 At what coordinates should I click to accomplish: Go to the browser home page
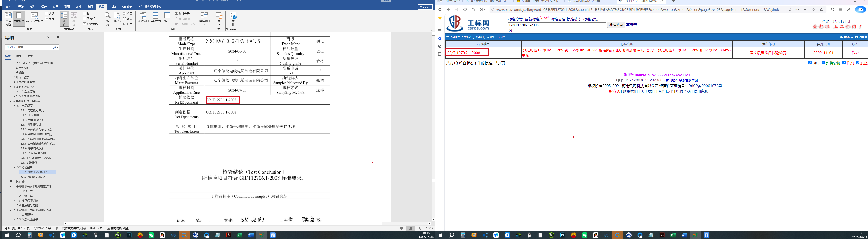tap(473, 9)
